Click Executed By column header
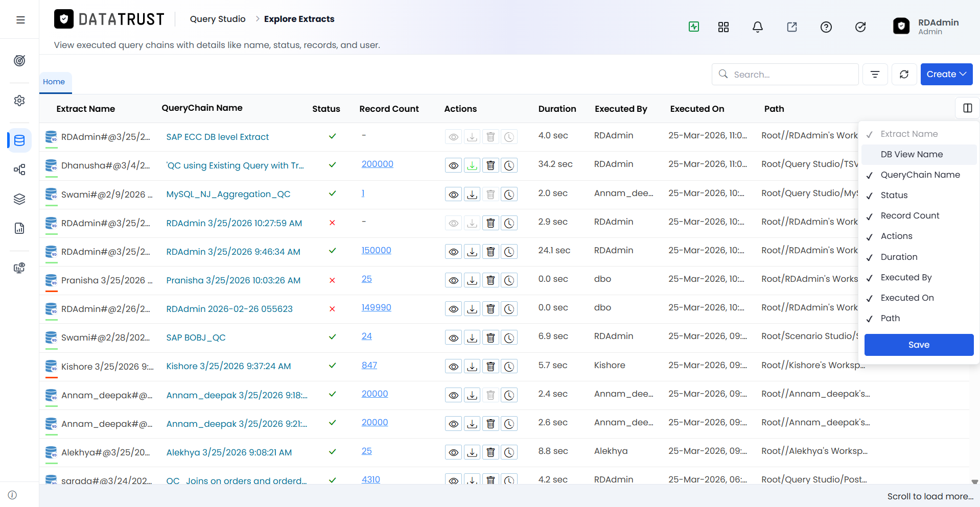The image size is (980, 507). pyautogui.click(x=621, y=109)
